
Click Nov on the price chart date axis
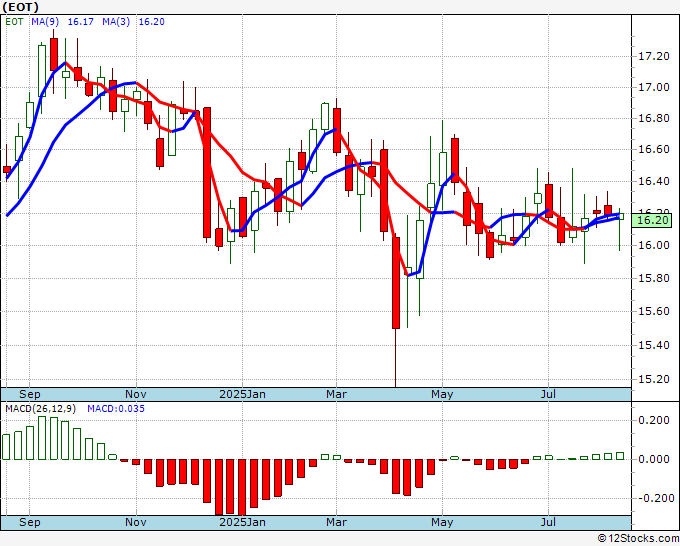pos(136,394)
